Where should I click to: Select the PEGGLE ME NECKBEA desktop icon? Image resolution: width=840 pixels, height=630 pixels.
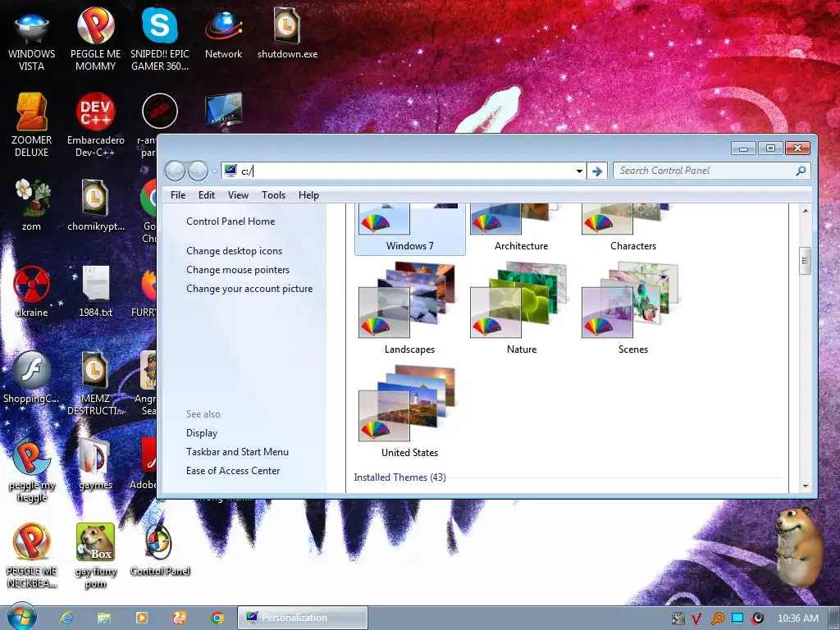pos(32,557)
